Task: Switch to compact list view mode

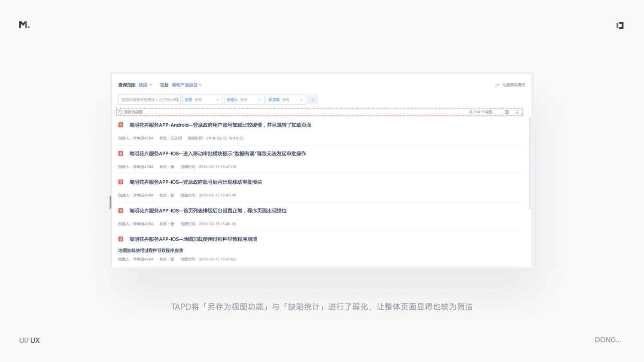Action: pyautogui.click(x=517, y=112)
